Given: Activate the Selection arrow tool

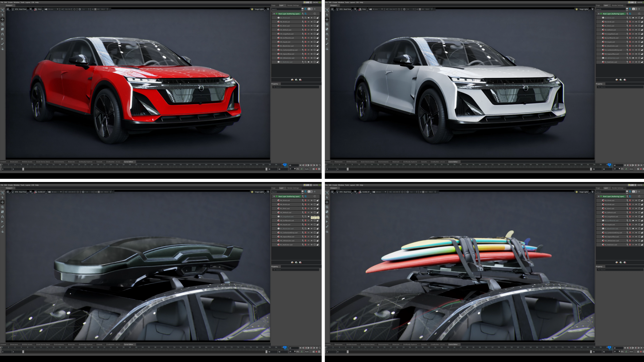Looking at the screenshot, I should click(x=3, y=15).
